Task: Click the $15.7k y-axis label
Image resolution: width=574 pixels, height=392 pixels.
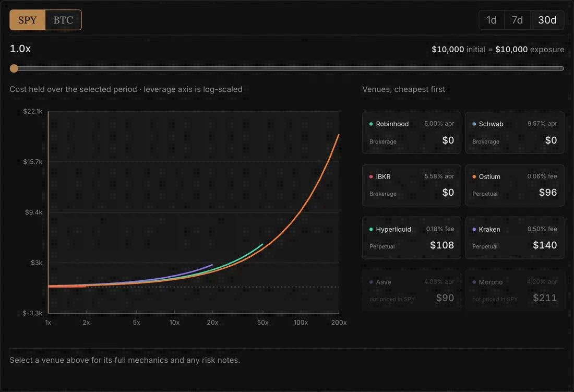Action: point(32,162)
